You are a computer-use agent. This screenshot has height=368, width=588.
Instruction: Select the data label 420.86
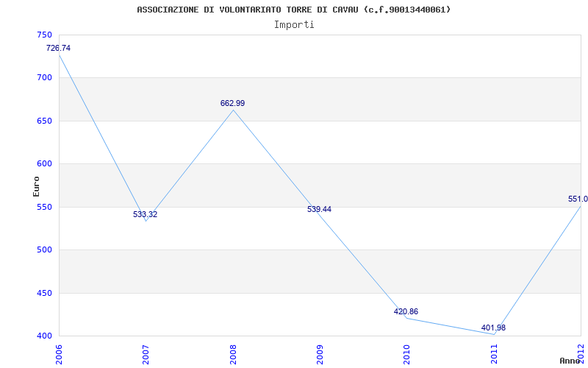tap(406, 311)
